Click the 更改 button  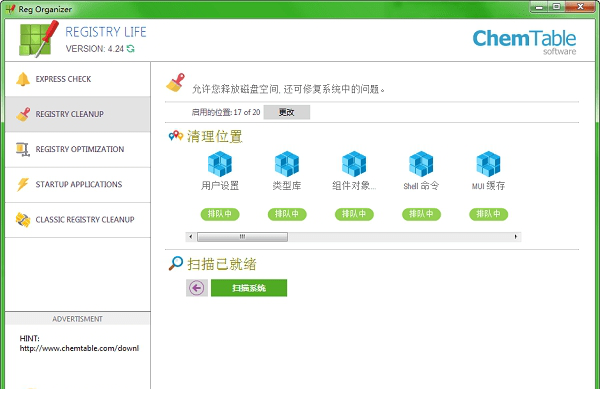pos(287,112)
